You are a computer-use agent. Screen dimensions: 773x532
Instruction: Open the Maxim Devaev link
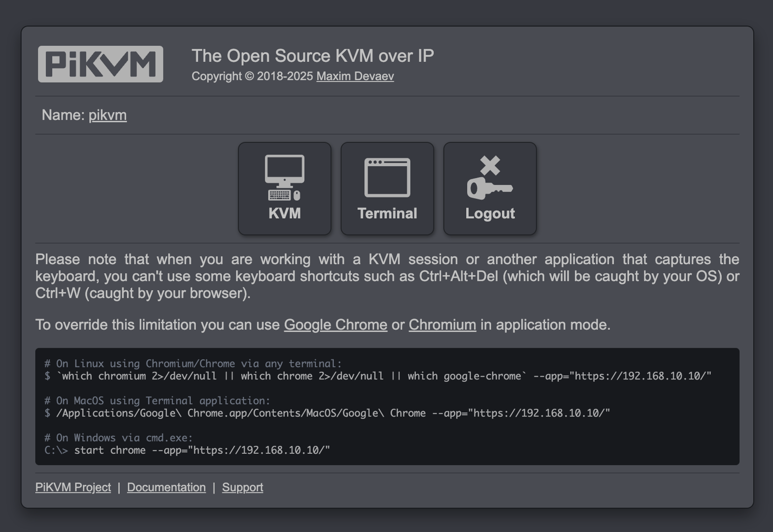click(355, 76)
